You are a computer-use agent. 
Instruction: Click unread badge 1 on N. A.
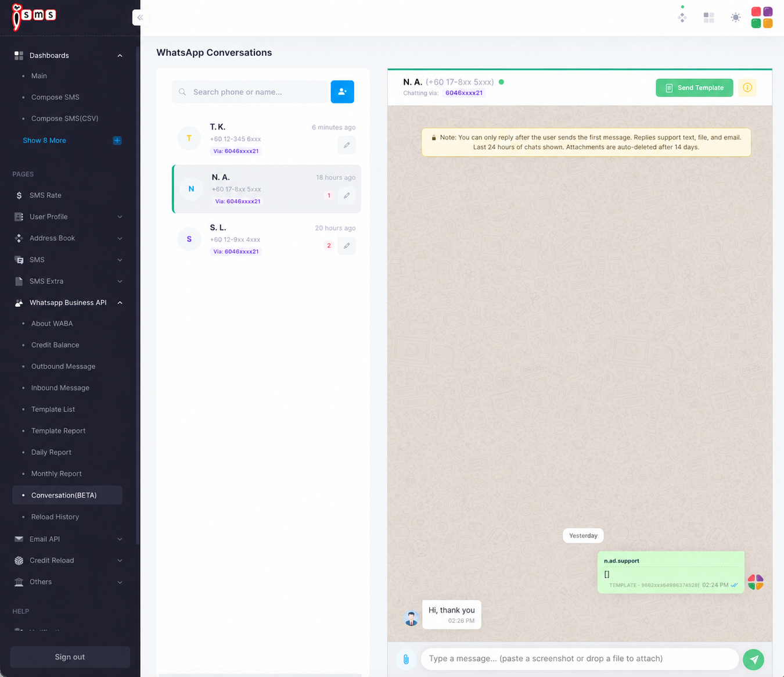[329, 196]
